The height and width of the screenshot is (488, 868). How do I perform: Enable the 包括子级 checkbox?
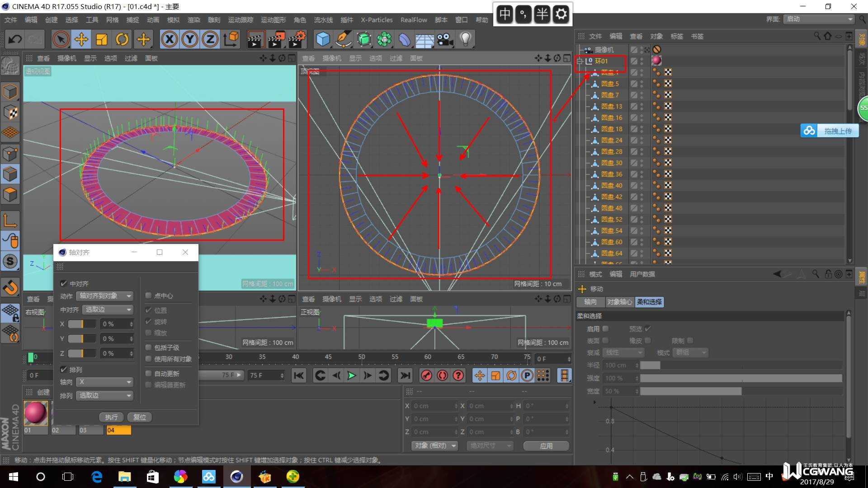pyautogui.click(x=148, y=347)
